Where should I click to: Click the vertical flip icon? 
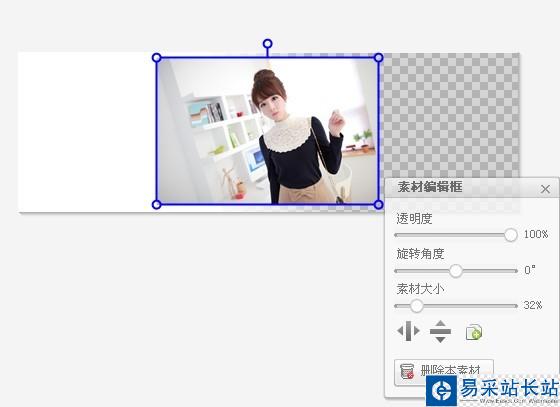440,331
